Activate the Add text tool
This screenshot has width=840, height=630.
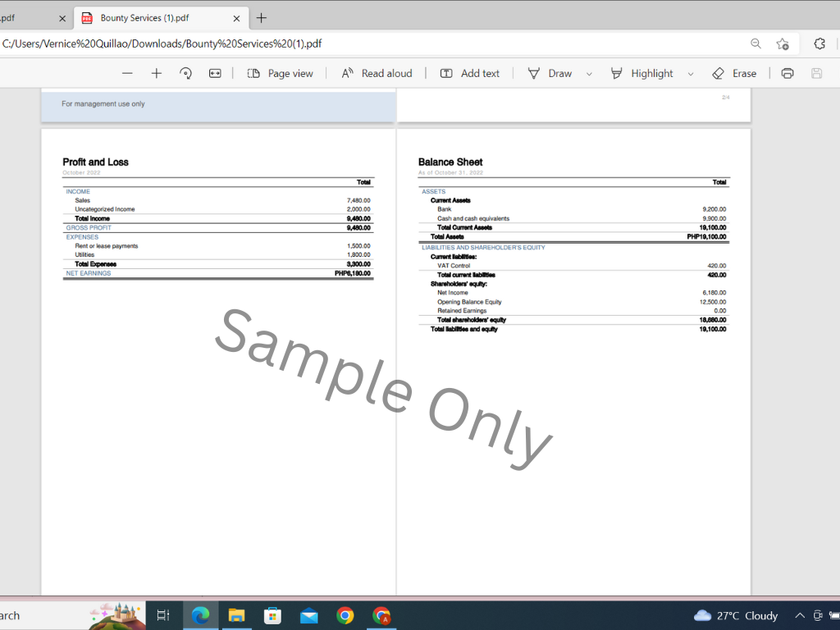[470, 73]
